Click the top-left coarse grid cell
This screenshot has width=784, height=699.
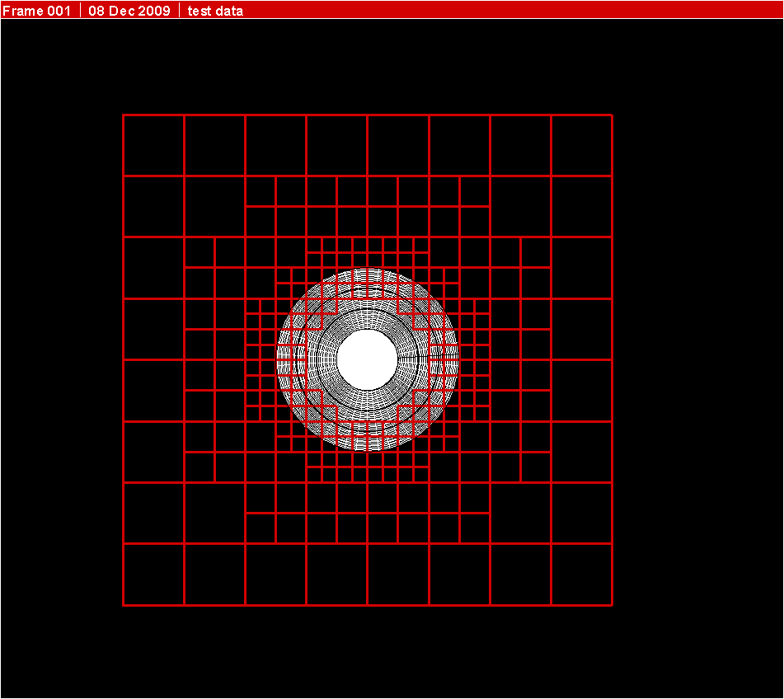tap(153, 144)
